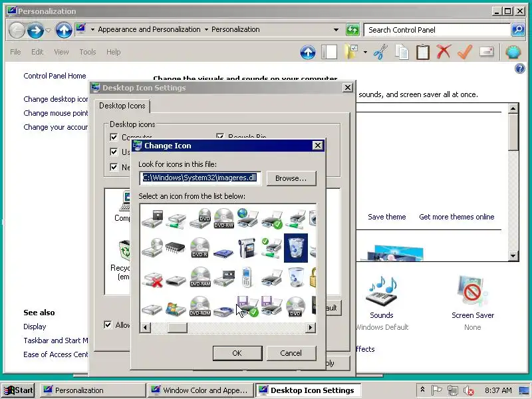532x399 pixels.
Task: Click the envelope Mail toolbar icon
Action: pyautogui.click(x=486, y=52)
